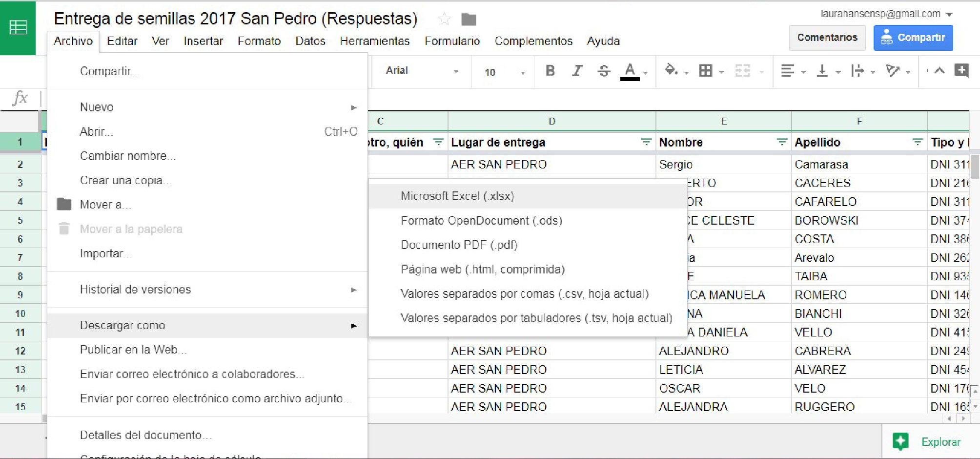Choose Documento PDF (.pdf) option

click(x=459, y=245)
